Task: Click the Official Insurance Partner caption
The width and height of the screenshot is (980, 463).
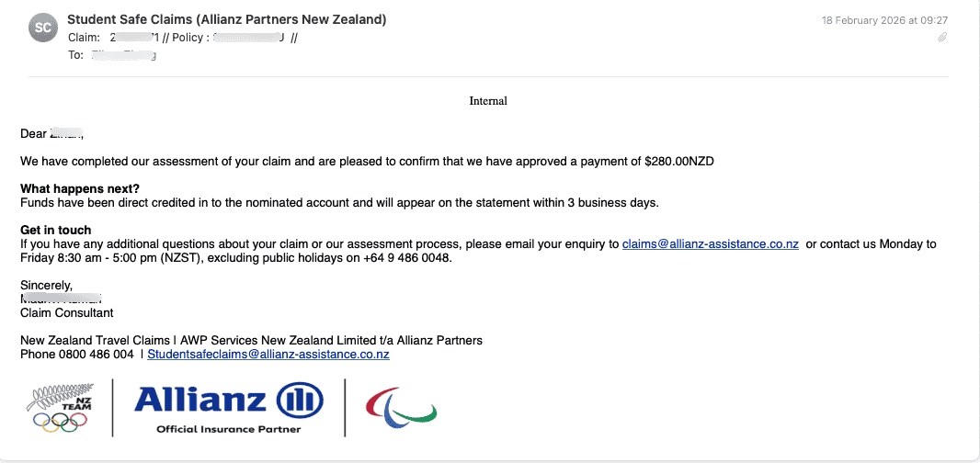Action: pos(228,429)
